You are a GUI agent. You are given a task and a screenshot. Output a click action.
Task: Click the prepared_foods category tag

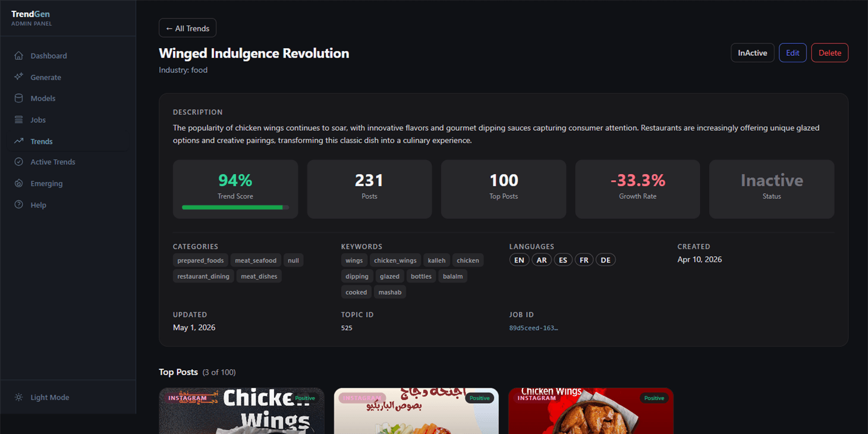pos(200,260)
